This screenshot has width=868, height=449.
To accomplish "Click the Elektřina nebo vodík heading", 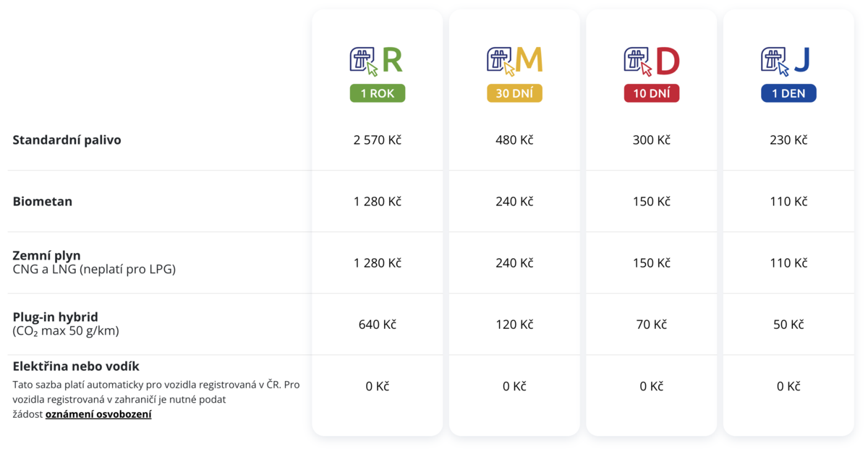I will point(76,367).
